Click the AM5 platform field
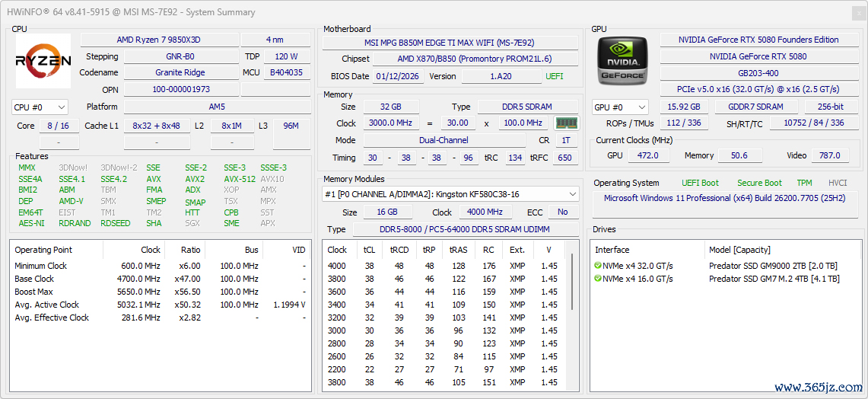 click(217, 107)
